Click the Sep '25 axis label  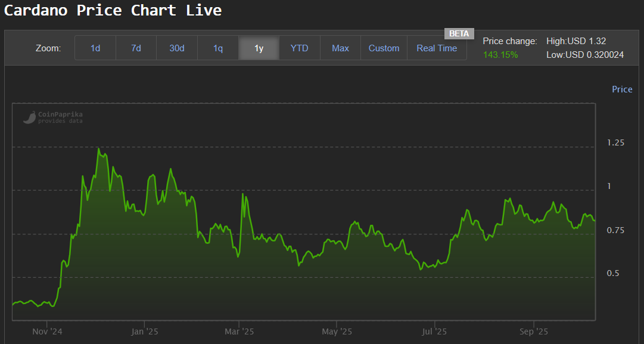(534, 331)
